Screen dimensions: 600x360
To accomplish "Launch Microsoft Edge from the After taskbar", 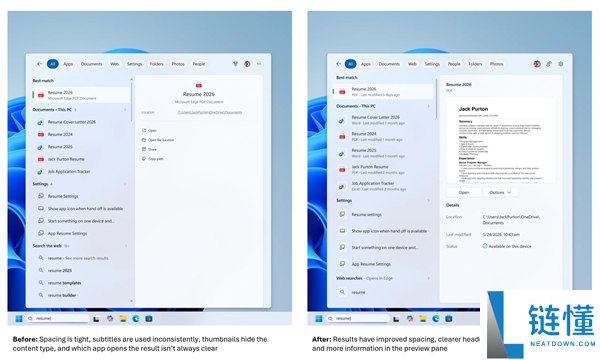I will 436,319.
